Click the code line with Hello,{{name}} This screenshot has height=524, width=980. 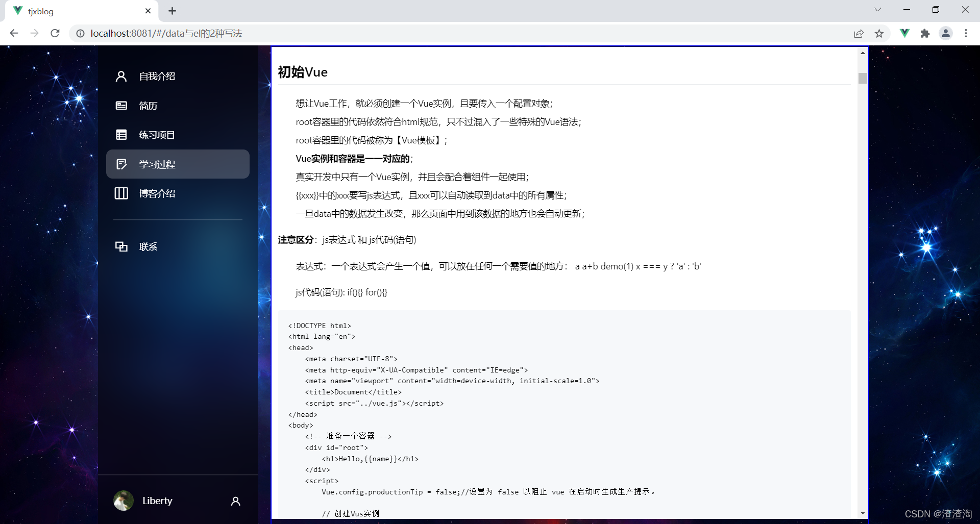[x=370, y=459]
